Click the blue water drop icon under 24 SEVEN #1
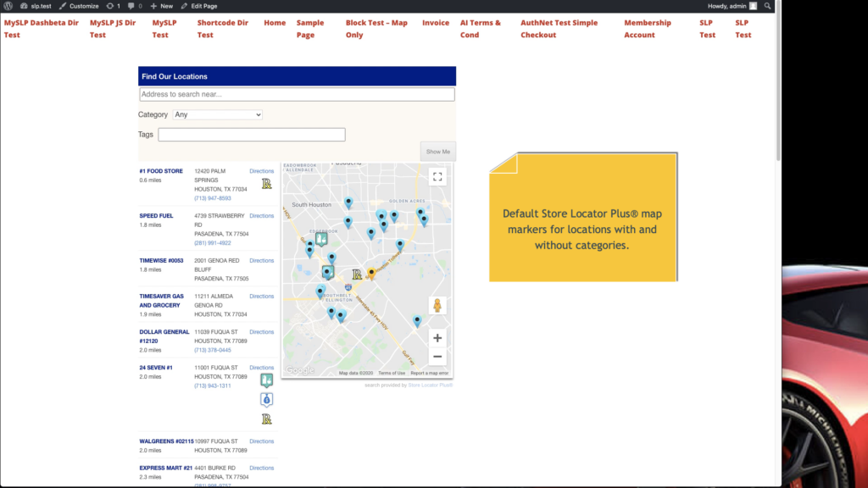This screenshot has width=868, height=488. [267, 400]
